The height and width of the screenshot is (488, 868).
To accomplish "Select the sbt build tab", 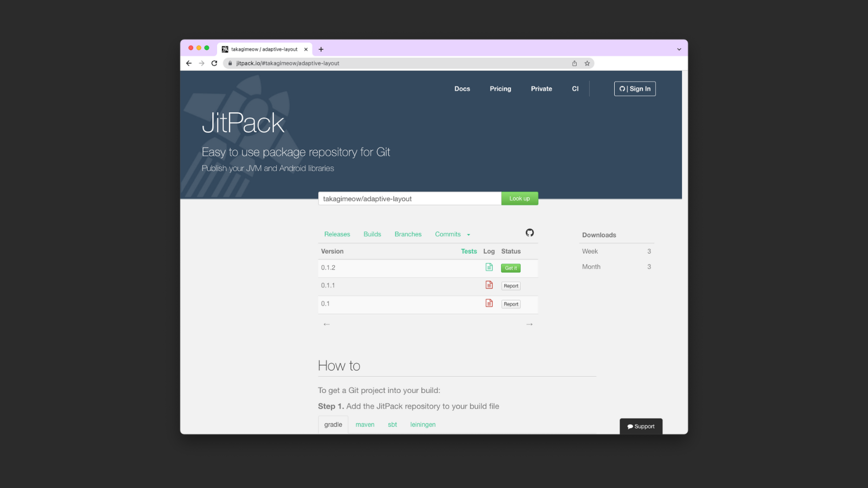I will point(392,425).
